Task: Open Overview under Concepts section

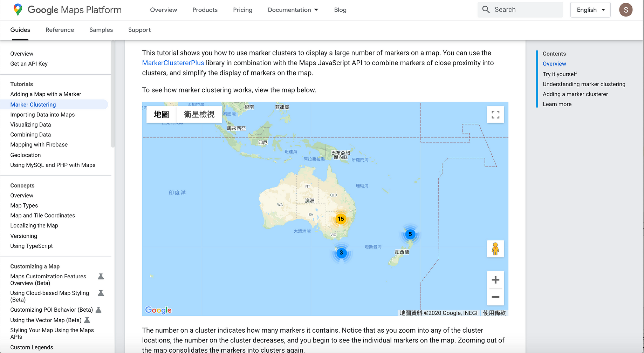Action: (x=22, y=196)
